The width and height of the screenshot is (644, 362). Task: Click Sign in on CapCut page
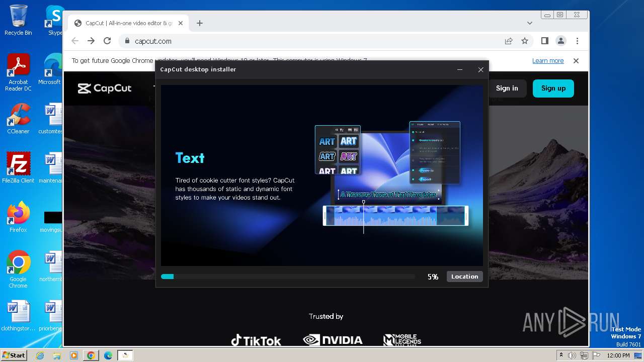point(507,88)
